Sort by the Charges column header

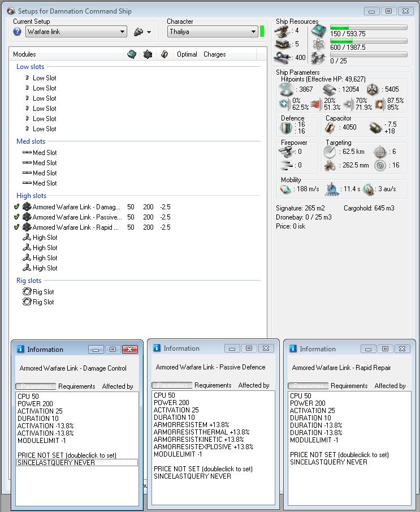coord(214,54)
